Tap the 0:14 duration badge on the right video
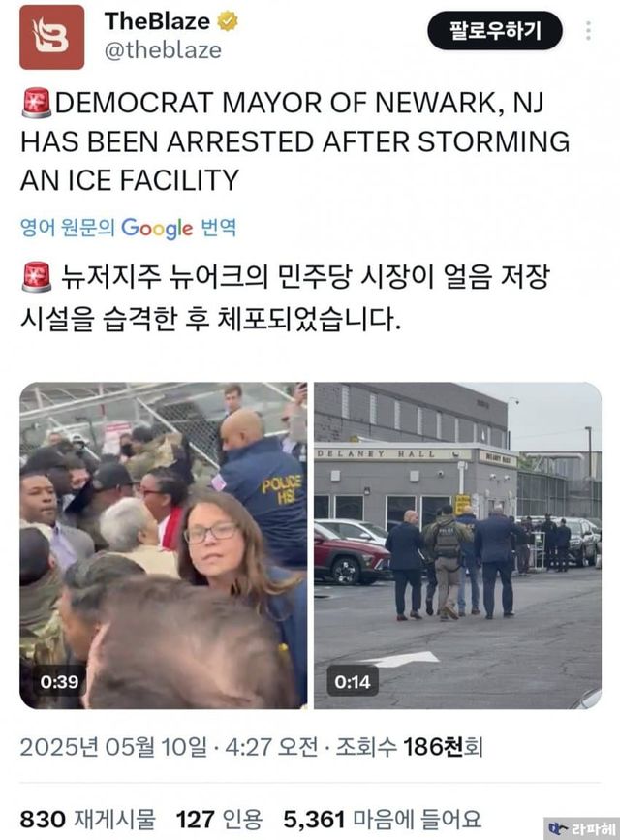Viewport: 620px width, 840px height. pos(353,682)
